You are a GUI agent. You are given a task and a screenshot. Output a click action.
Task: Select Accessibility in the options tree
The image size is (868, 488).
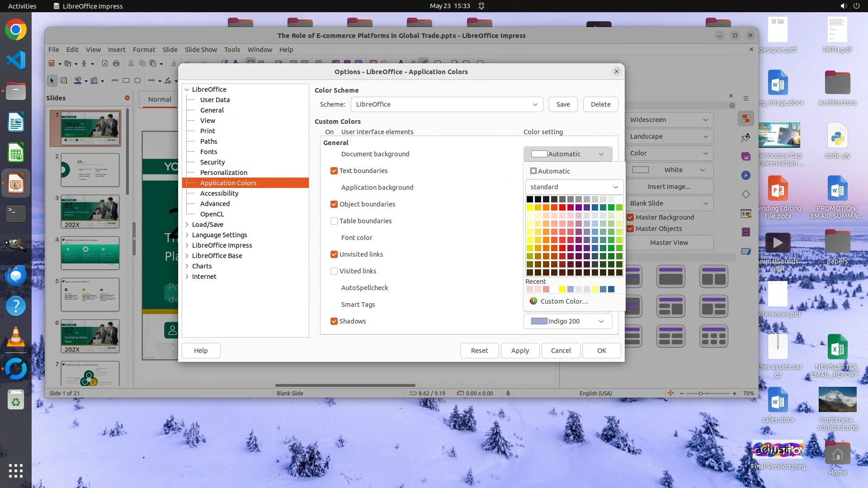(x=219, y=193)
